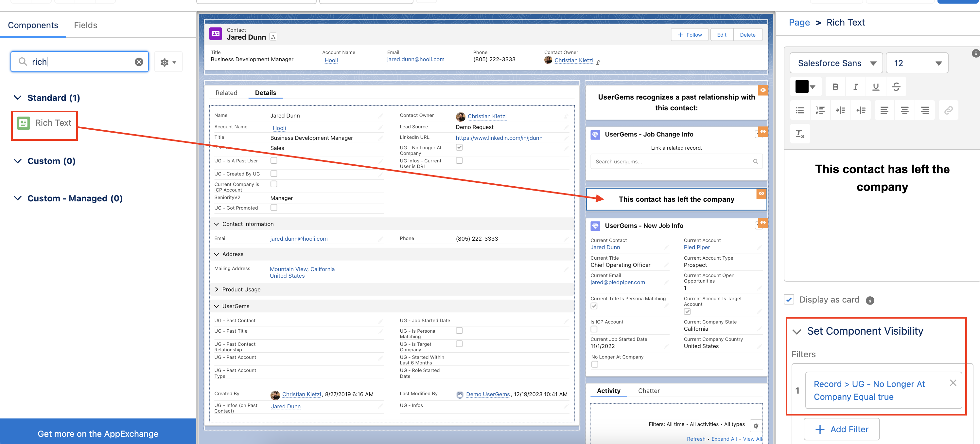This screenshot has height=444, width=980.
Task: Switch to the Fields tab
Action: pyautogui.click(x=86, y=25)
